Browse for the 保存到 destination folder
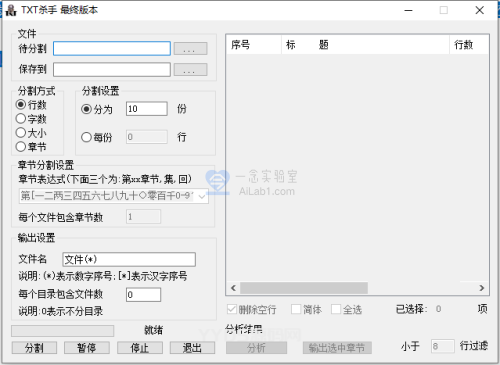The image size is (500, 365). (x=190, y=69)
